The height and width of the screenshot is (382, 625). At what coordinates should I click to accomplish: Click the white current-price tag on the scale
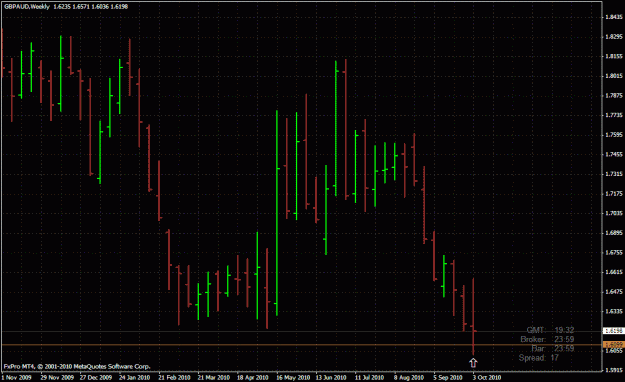tap(613, 331)
